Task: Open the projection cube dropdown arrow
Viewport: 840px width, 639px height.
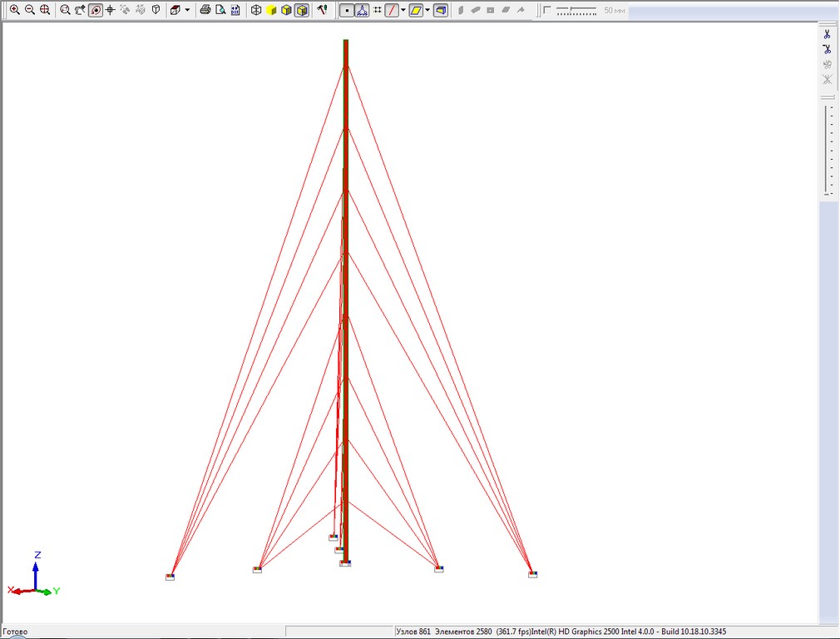Action: point(187,10)
